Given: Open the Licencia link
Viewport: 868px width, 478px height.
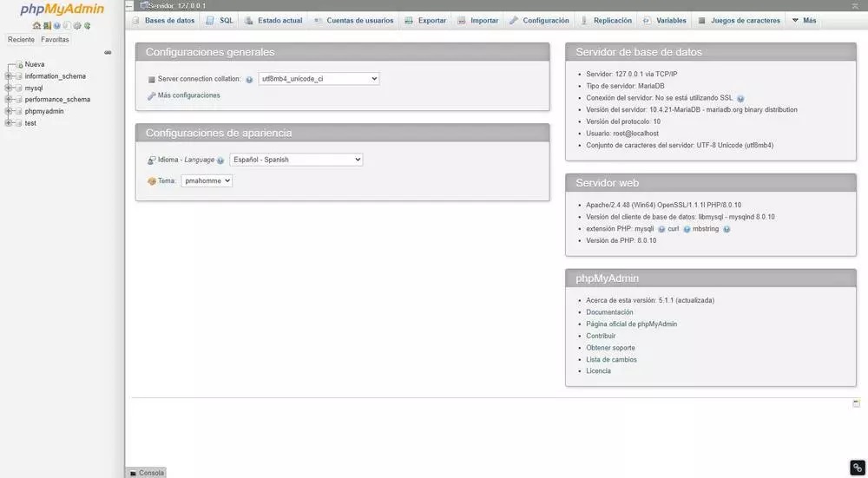Looking at the screenshot, I should click(x=598, y=371).
